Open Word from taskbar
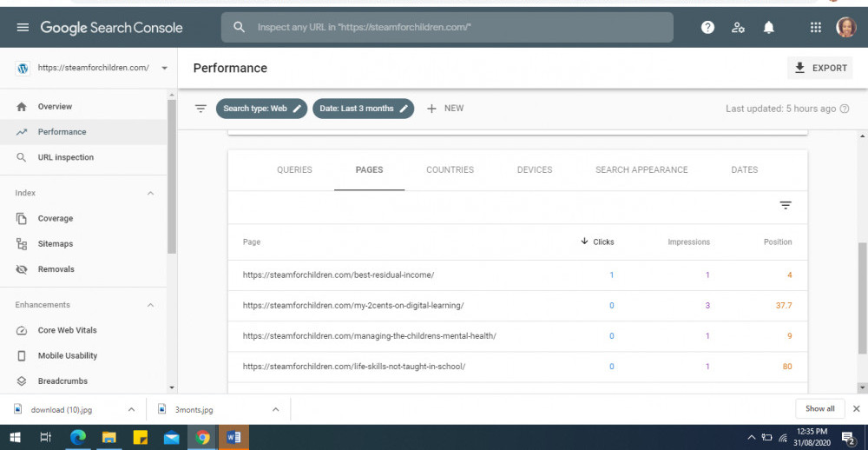868x450 pixels. (x=233, y=438)
